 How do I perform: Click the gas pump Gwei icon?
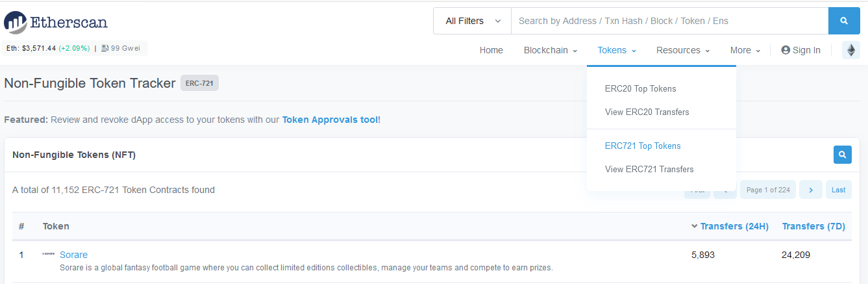(x=105, y=48)
